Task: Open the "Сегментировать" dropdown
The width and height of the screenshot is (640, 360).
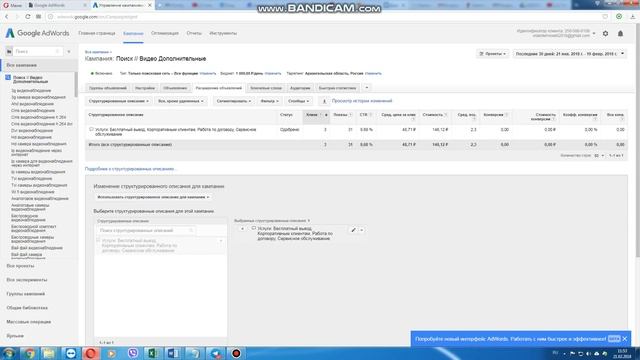Action: [x=233, y=101]
